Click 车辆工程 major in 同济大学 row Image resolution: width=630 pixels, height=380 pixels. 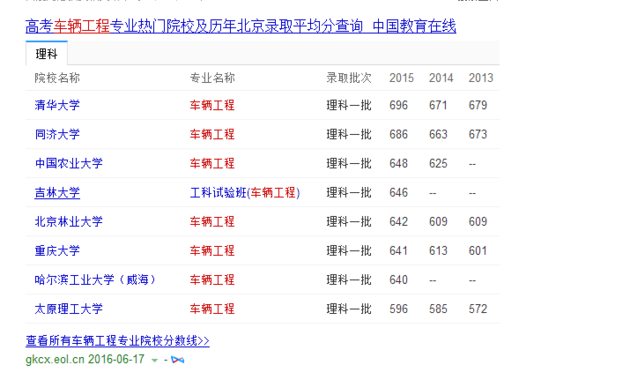pyautogui.click(x=212, y=134)
